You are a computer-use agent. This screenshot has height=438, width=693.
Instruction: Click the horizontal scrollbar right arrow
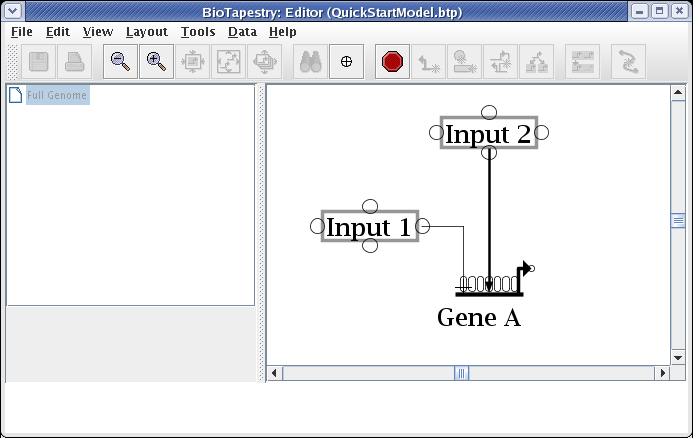(661, 373)
